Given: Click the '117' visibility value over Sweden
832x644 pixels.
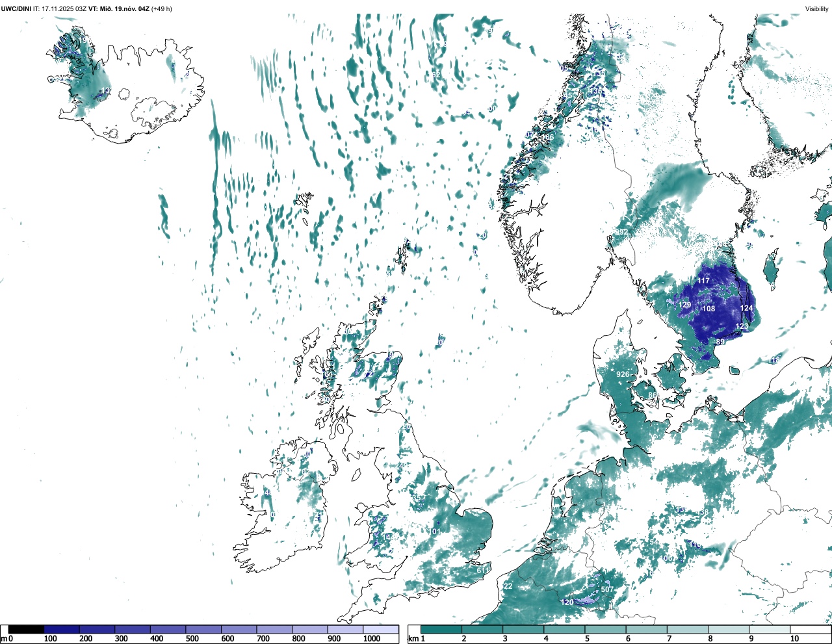Looking at the screenshot, I should (703, 281).
